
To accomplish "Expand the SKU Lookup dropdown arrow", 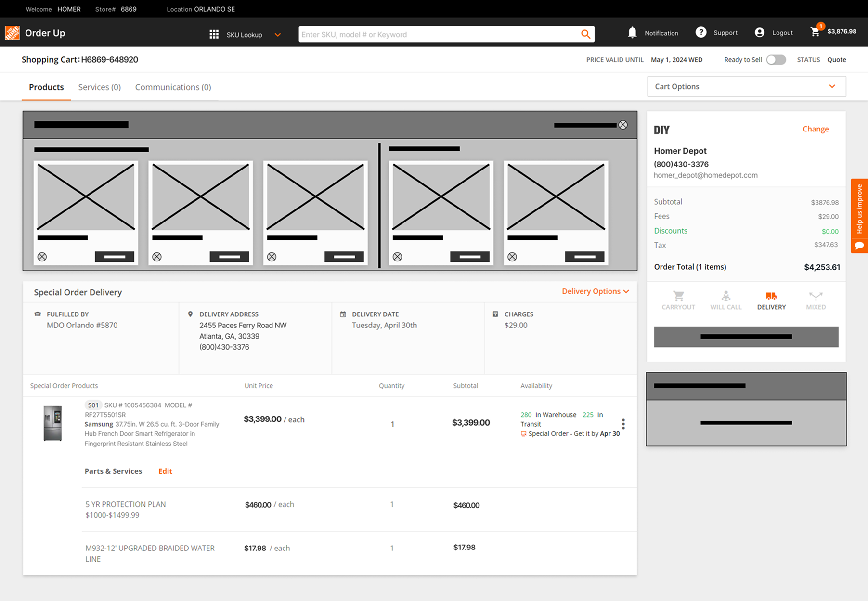I will (x=278, y=35).
